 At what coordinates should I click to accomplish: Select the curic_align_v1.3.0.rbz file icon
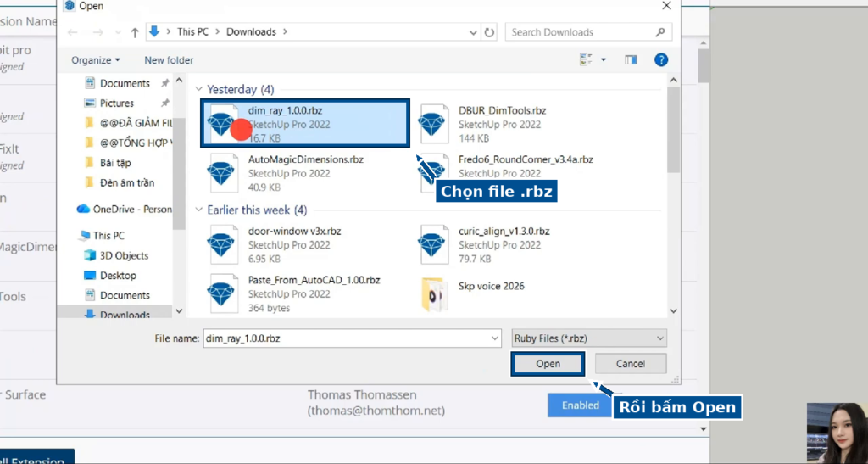click(433, 244)
